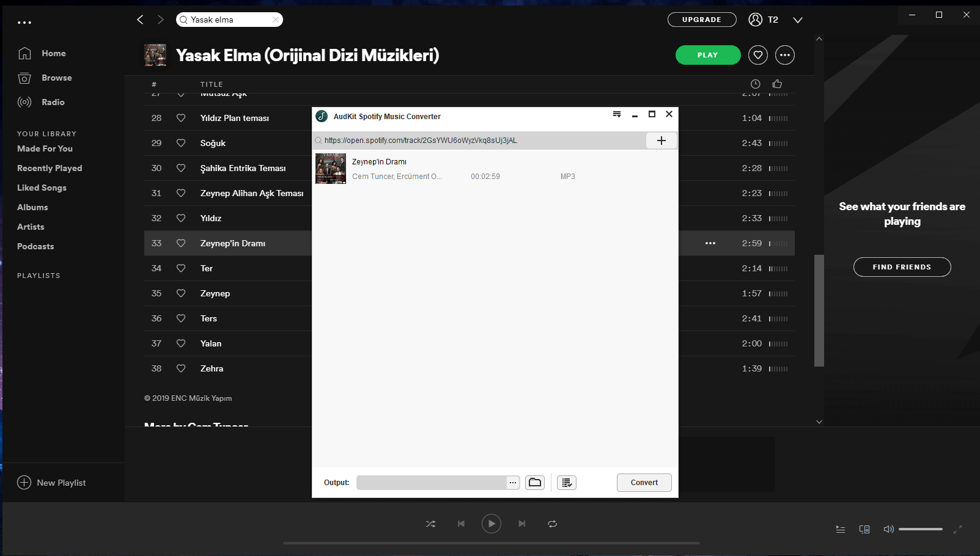Open album more options ellipsis
This screenshot has width=980, height=556.
coord(785,55)
